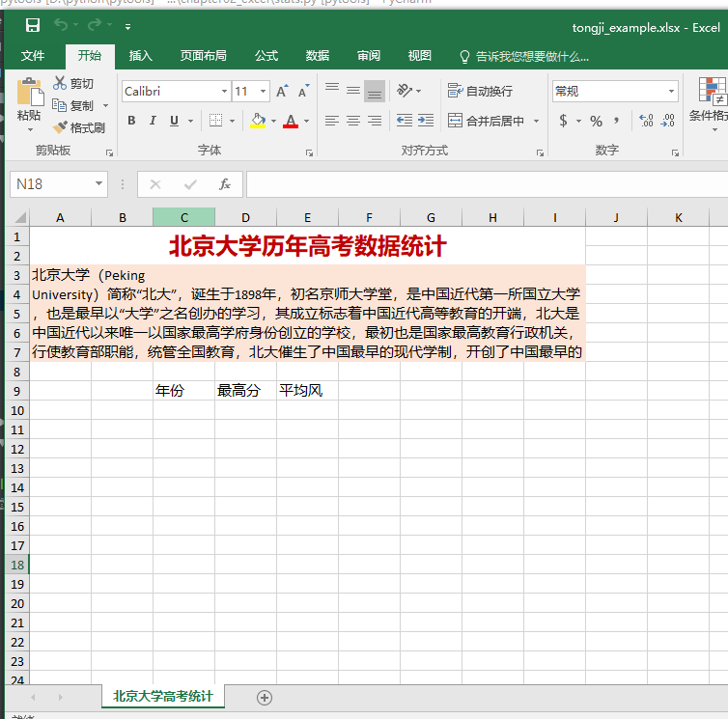Open the Customize Quick Access Toolbar arrow
728x719 pixels.
coord(127,27)
